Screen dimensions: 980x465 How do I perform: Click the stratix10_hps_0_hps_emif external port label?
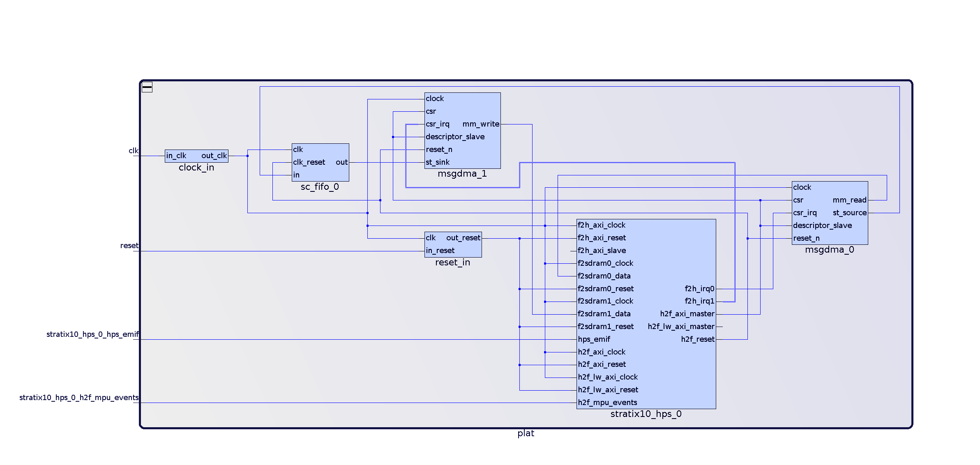coord(92,334)
